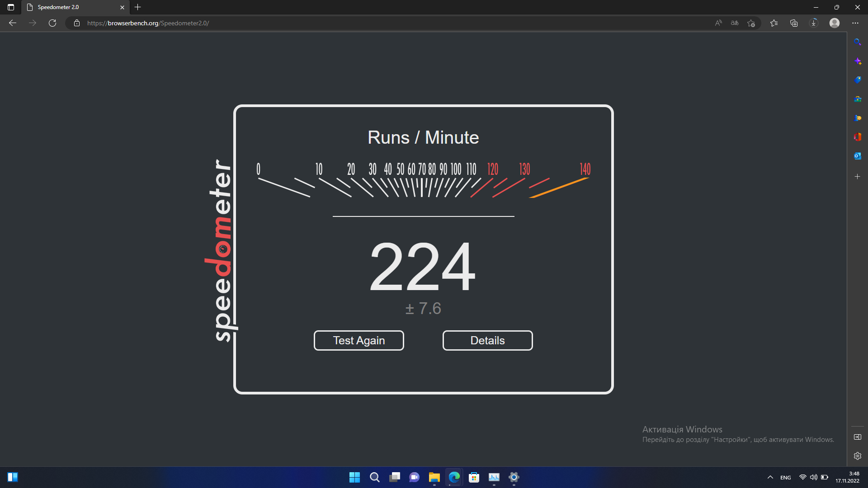This screenshot has height=488, width=868.
Task: Go back to the previous page
Action: pyautogui.click(x=13, y=23)
